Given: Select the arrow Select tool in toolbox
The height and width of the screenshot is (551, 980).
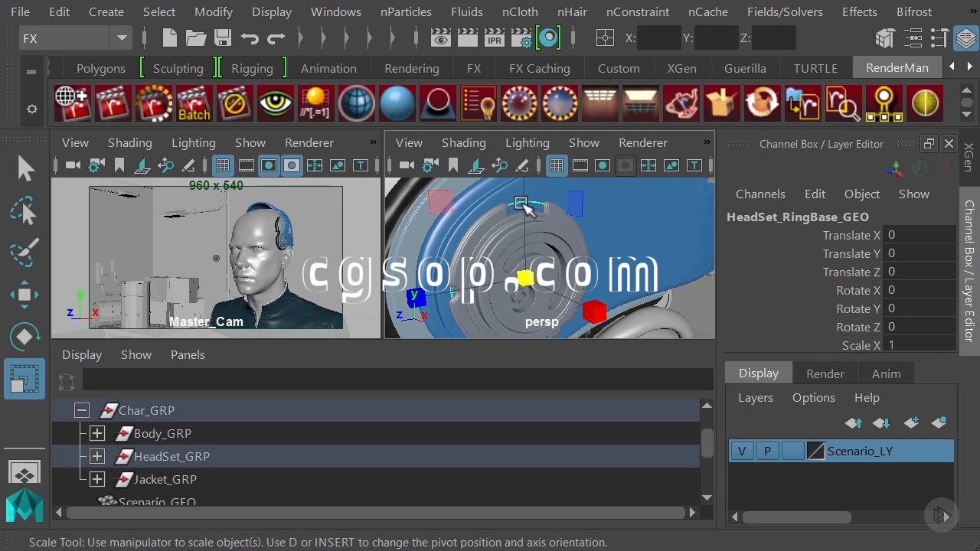Looking at the screenshot, I should click(x=24, y=168).
